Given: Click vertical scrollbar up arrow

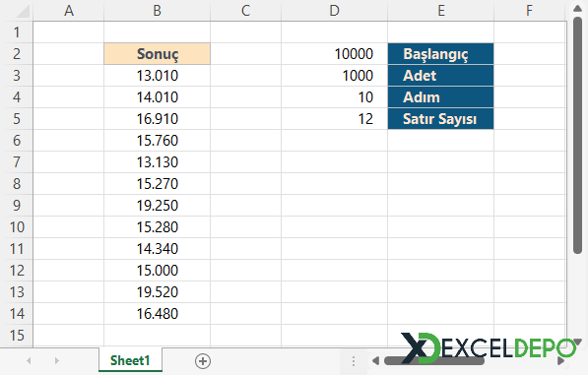Looking at the screenshot, I should point(578,8).
